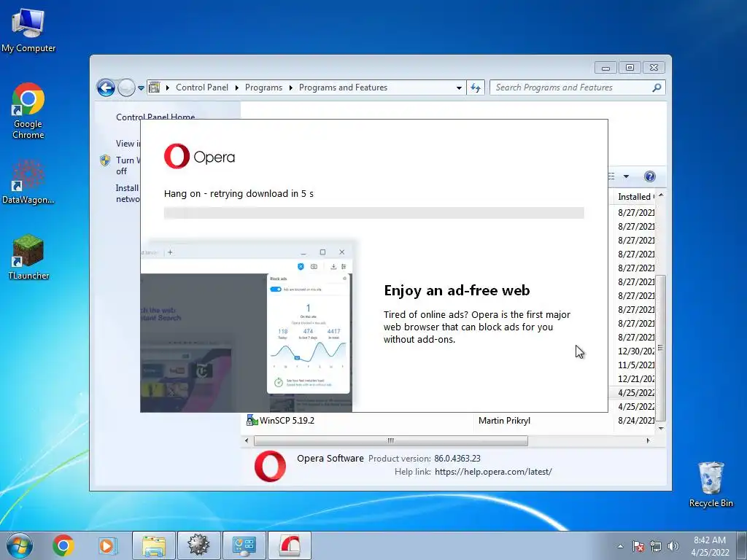Click the Control Panel icon in address bar
The height and width of the screenshot is (560, 747).
coord(155,87)
